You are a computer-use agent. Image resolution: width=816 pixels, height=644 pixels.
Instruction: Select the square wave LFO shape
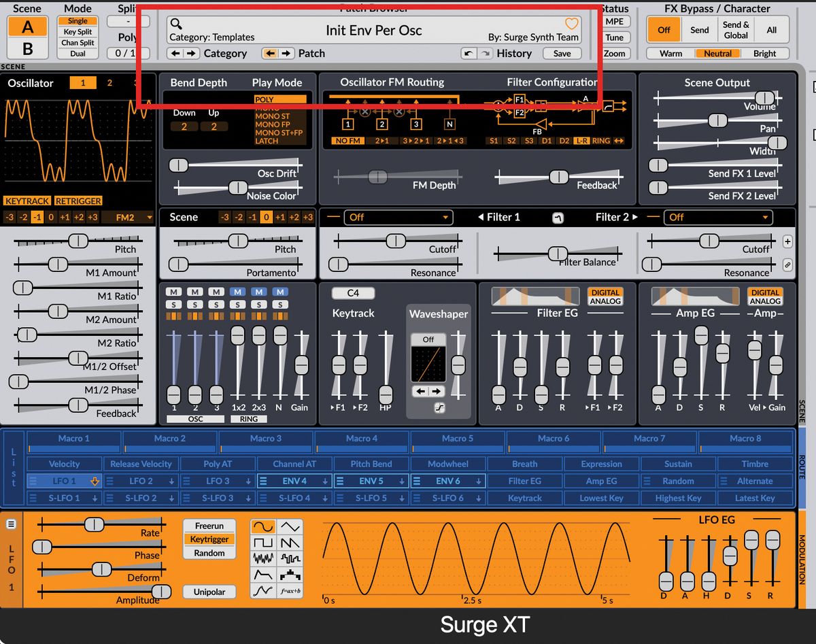click(263, 542)
